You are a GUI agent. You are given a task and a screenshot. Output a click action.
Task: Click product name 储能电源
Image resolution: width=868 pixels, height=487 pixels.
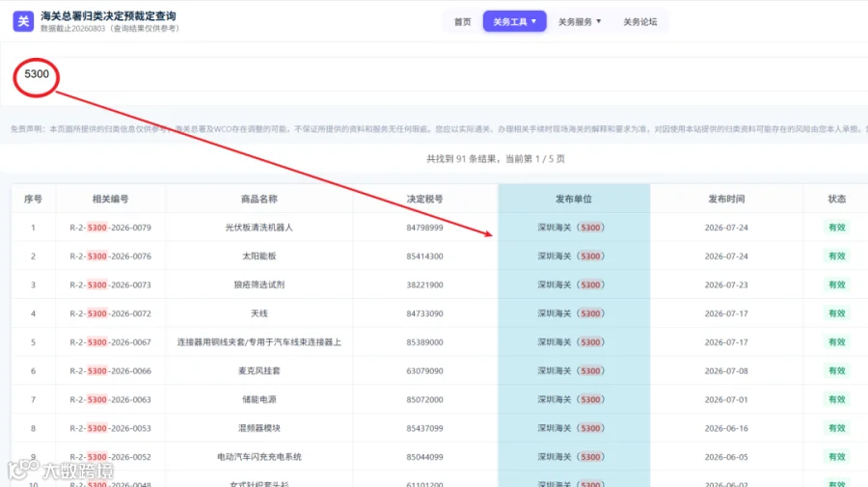point(259,399)
